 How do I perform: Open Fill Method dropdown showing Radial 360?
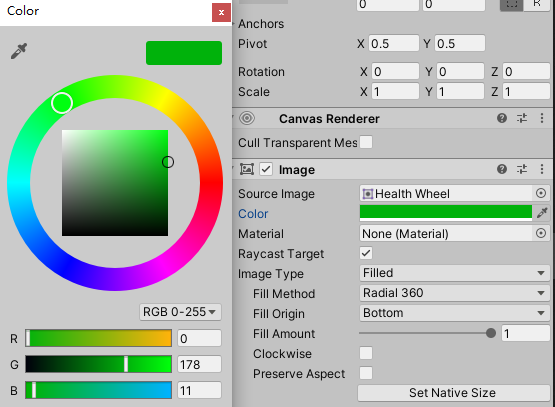454,293
